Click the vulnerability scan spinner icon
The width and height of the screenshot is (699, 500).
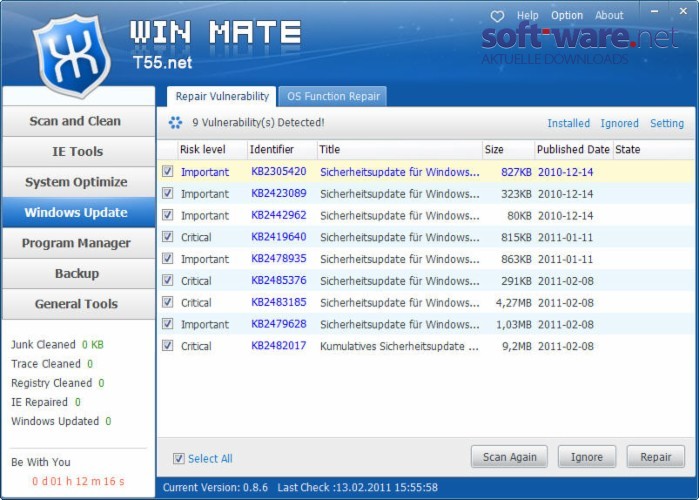[175, 123]
